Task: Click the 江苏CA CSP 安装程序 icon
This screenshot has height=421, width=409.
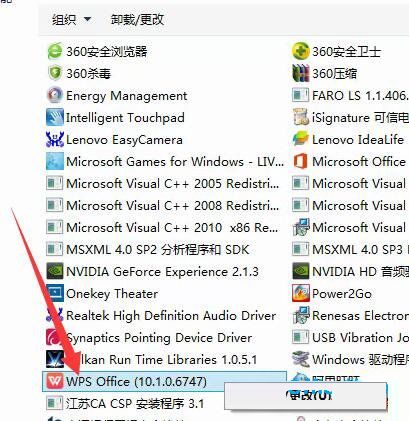Action: coord(54,403)
